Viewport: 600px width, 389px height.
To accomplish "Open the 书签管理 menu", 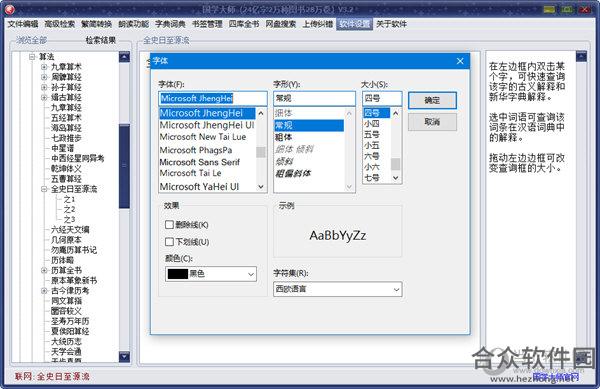I will pyautogui.click(x=207, y=24).
